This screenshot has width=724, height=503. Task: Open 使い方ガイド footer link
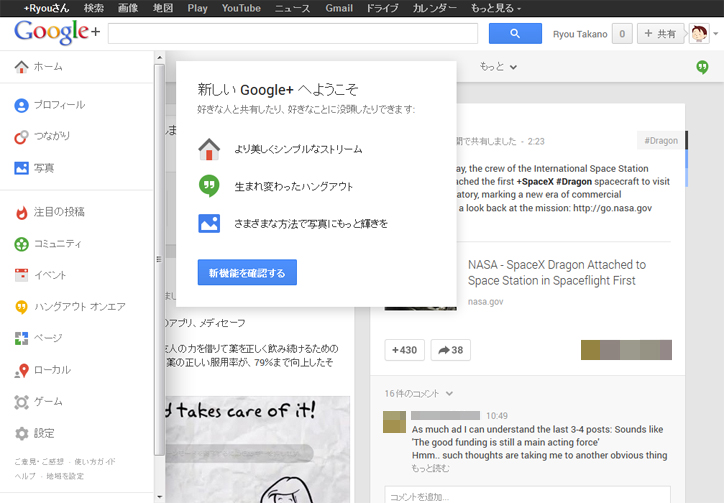[x=95, y=461]
